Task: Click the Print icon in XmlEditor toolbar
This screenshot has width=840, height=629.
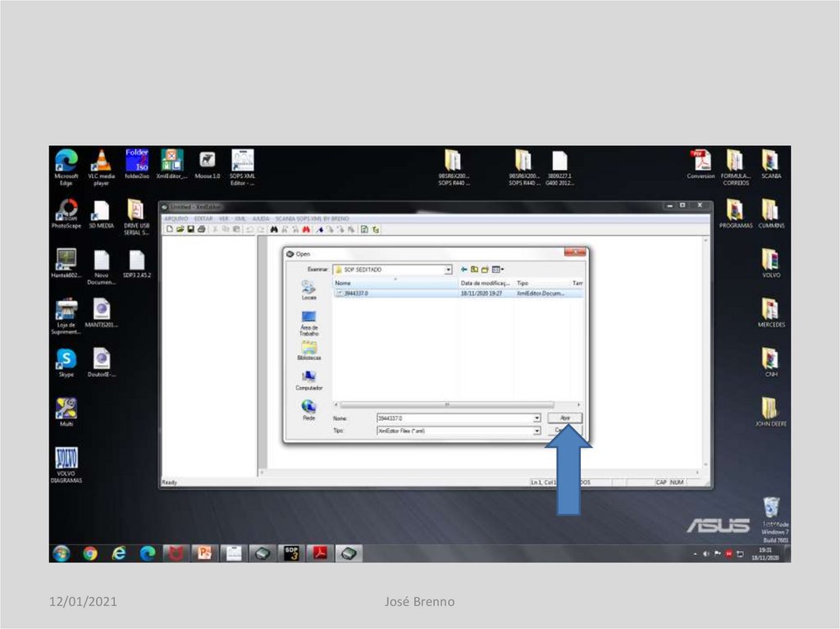Action: [200, 230]
